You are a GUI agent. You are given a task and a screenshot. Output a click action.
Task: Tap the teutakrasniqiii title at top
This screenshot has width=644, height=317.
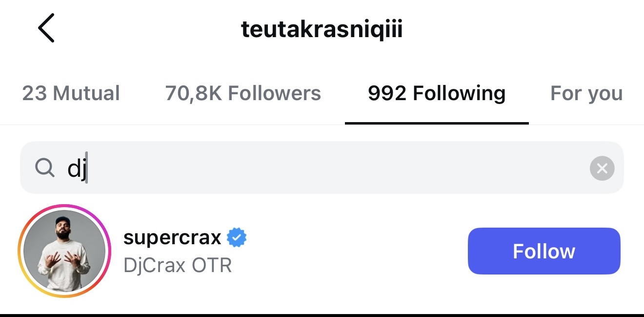(322, 30)
